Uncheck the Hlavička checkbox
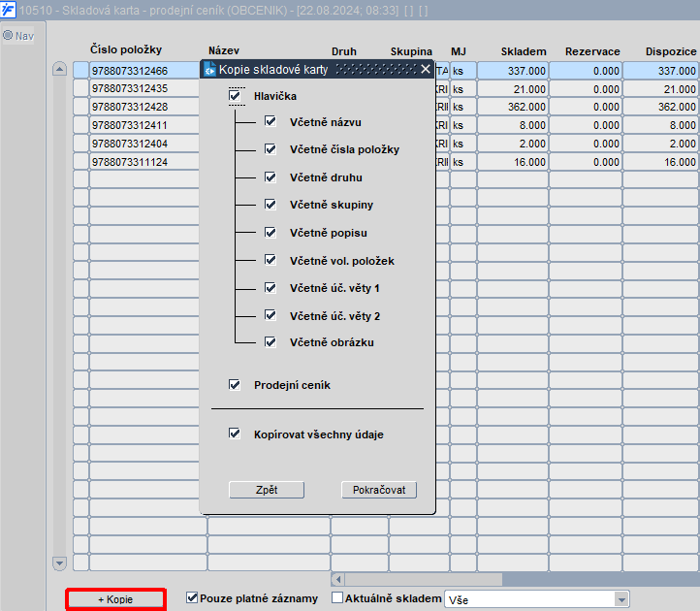Screen dimensions: 700x611 coord(235,96)
